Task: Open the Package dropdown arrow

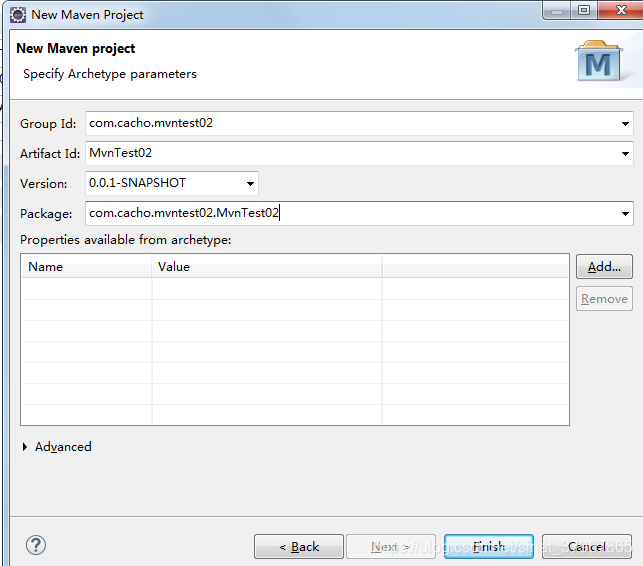Action: coord(625,213)
